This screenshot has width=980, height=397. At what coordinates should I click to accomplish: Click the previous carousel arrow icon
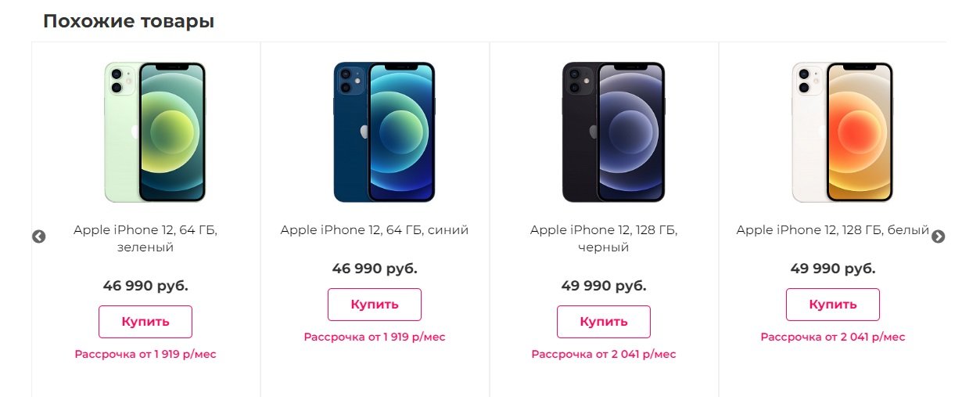coord(38,236)
